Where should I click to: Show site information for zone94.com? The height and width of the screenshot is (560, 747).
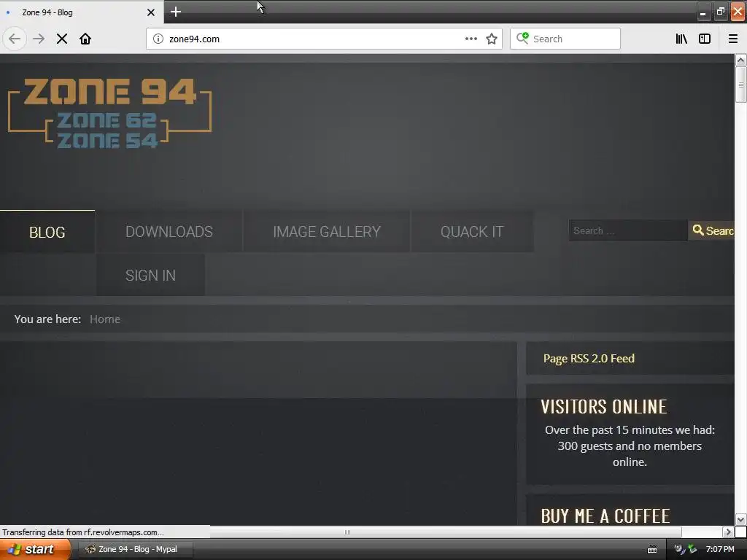158,39
